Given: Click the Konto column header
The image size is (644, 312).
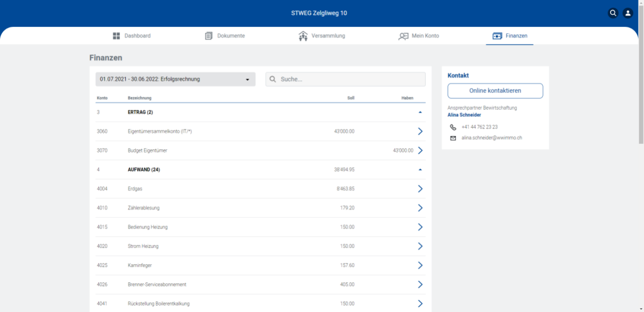Looking at the screenshot, I should 102,98.
